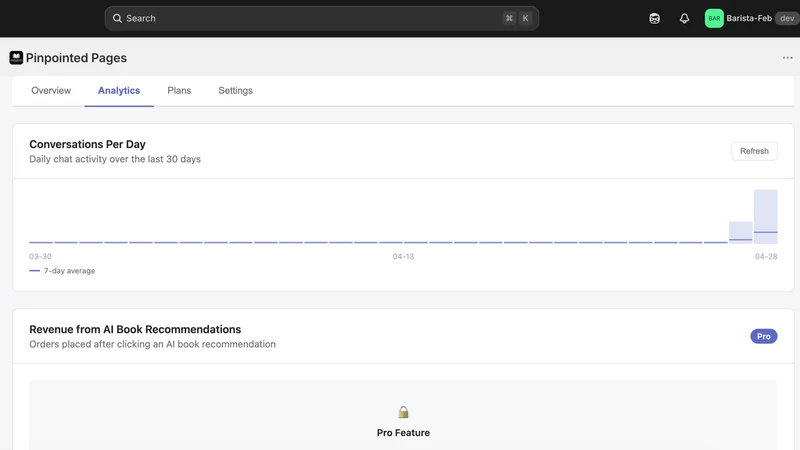
Task: Open the Barista-Feb store menu
Action: point(748,18)
